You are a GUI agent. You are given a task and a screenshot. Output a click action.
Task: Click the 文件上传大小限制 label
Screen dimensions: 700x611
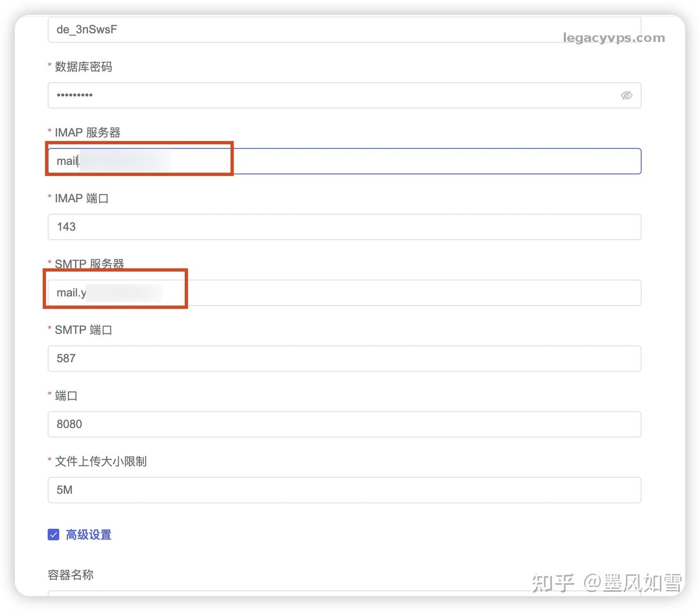[x=101, y=461]
